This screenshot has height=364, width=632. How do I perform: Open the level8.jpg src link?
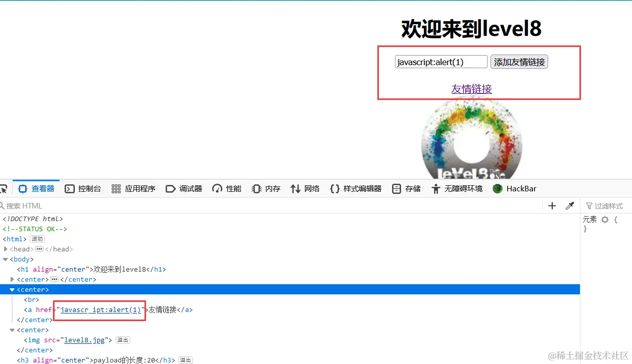click(84, 340)
